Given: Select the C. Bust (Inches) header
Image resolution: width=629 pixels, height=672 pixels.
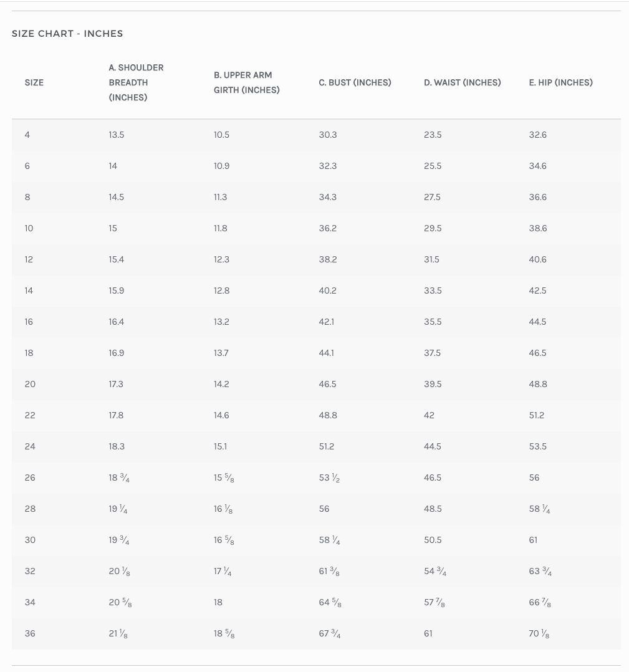Looking at the screenshot, I should pyautogui.click(x=355, y=82).
